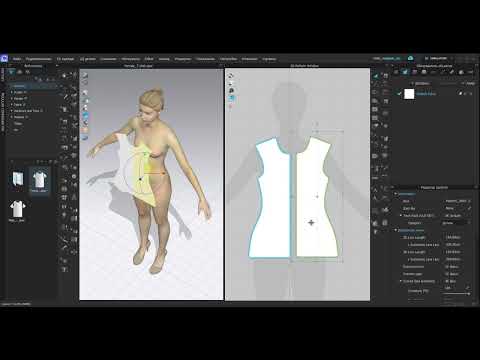Select the highlighted Fabric tab icon in the Object Browser
The width and height of the screenshot is (480, 360).
405,72
